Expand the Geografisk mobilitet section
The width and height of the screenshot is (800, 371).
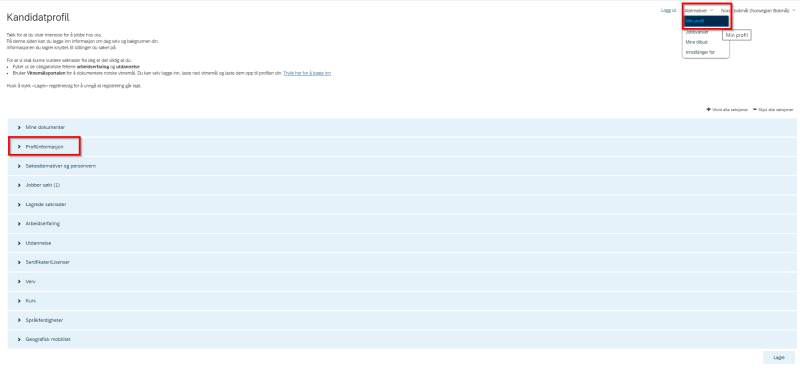[x=402, y=339]
